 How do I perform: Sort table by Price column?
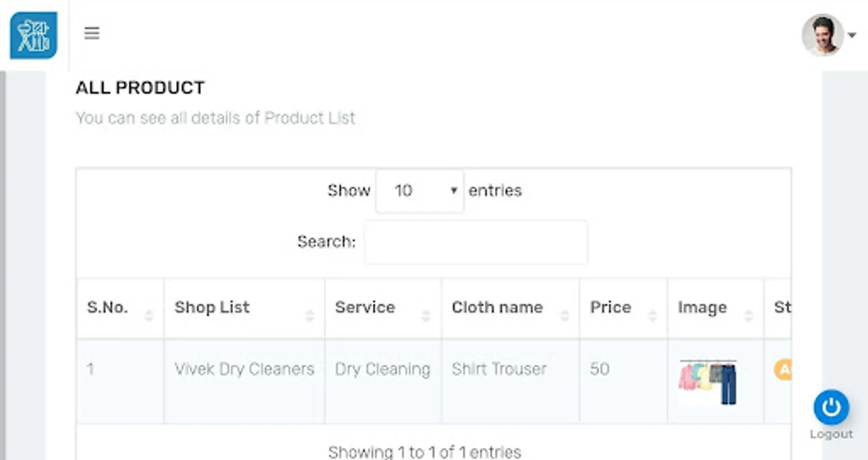click(623, 308)
